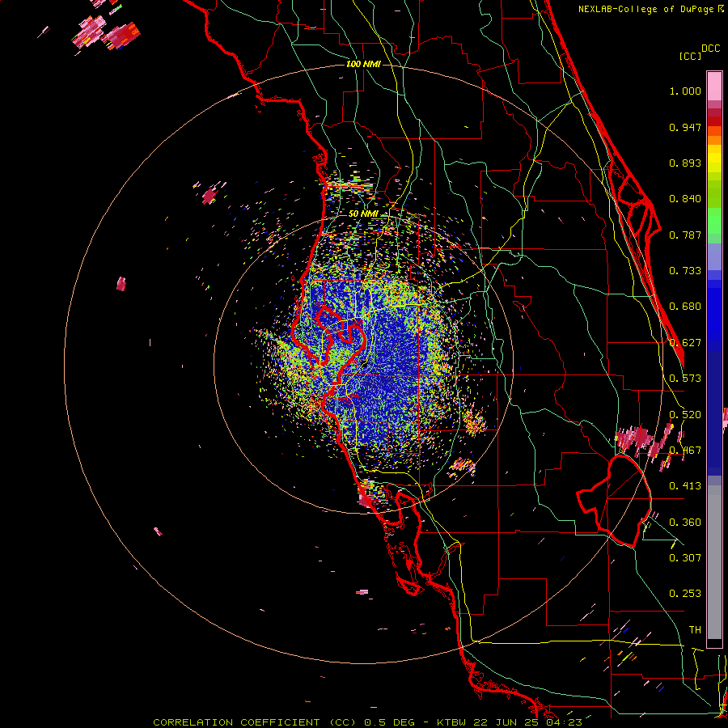Image resolution: width=728 pixels, height=728 pixels.
Task: Click the DCC product label
Action: [711, 49]
